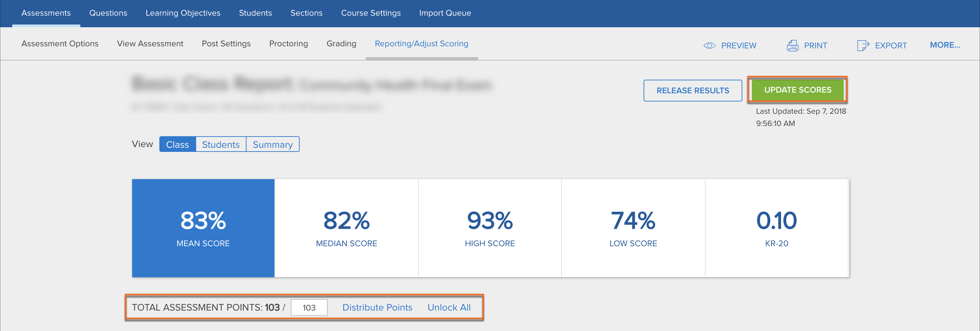Select the Grading sub-tab
This screenshot has width=980, height=331.
click(x=341, y=44)
